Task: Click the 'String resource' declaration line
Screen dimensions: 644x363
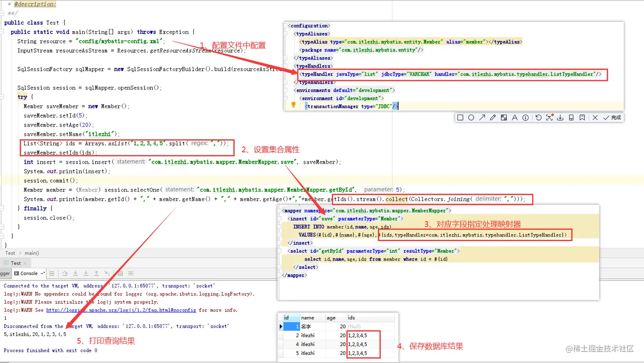Action: tap(91, 41)
